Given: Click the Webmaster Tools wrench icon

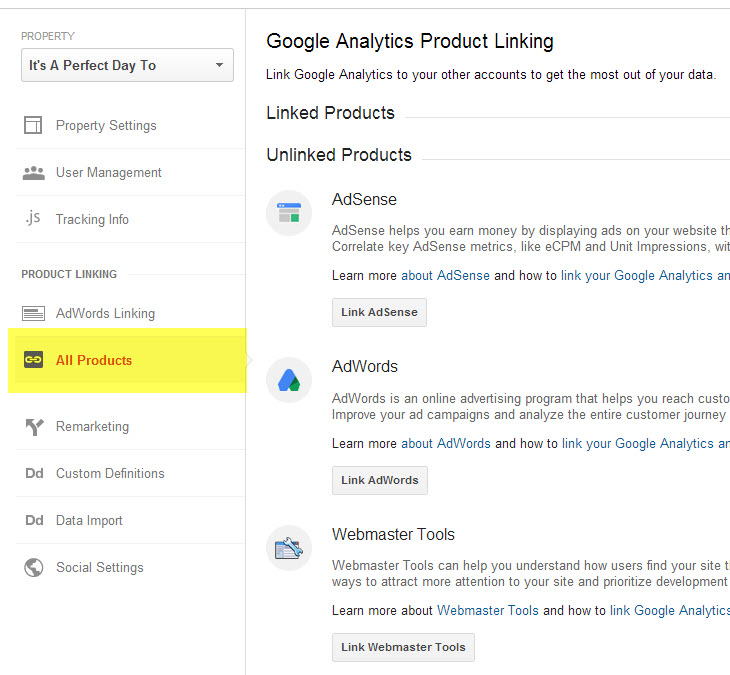Looking at the screenshot, I should (289, 548).
